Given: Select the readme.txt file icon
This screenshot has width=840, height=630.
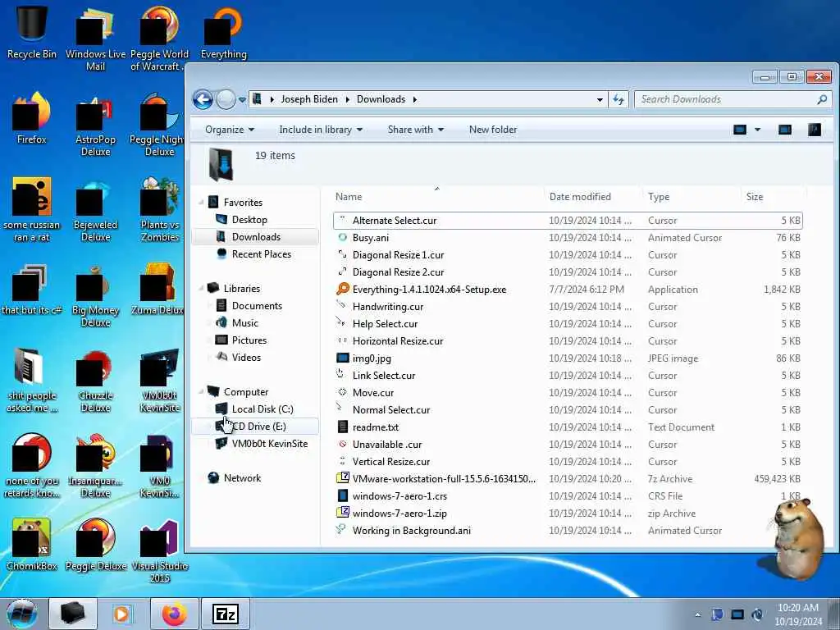Looking at the screenshot, I should coord(343,427).
